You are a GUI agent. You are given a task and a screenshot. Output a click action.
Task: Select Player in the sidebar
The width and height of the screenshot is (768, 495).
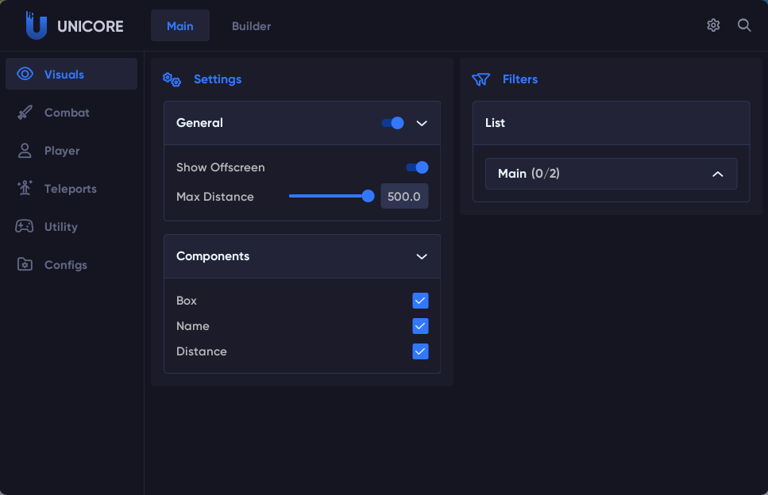pos(72,150)
